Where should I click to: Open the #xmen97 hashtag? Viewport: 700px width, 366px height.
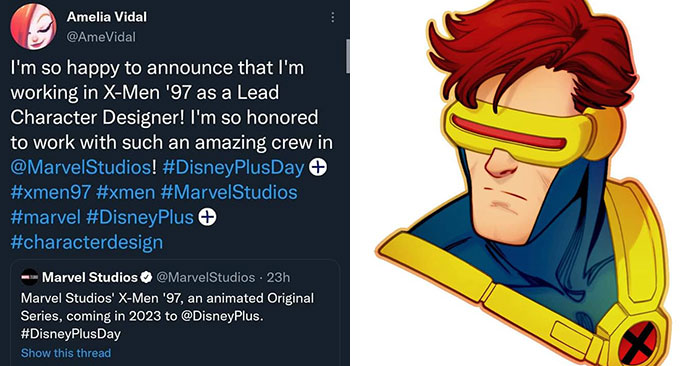click(50, 192)
